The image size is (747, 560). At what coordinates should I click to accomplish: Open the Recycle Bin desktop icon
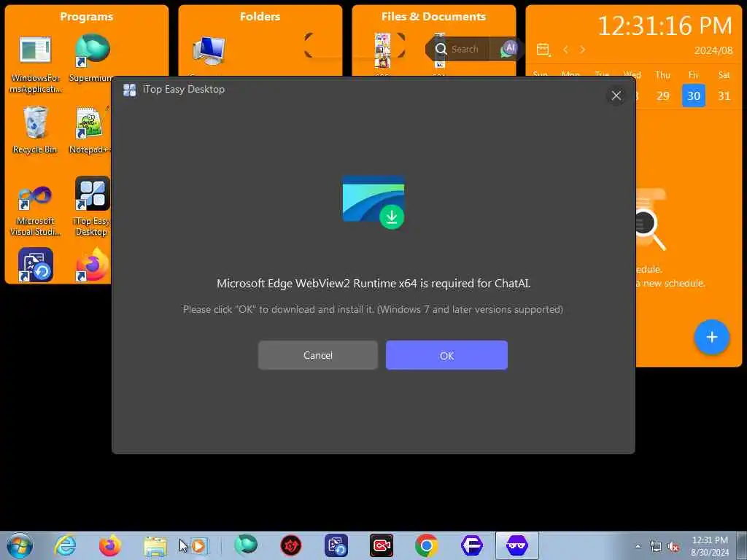pyautogui.click(x=35, y=130)
